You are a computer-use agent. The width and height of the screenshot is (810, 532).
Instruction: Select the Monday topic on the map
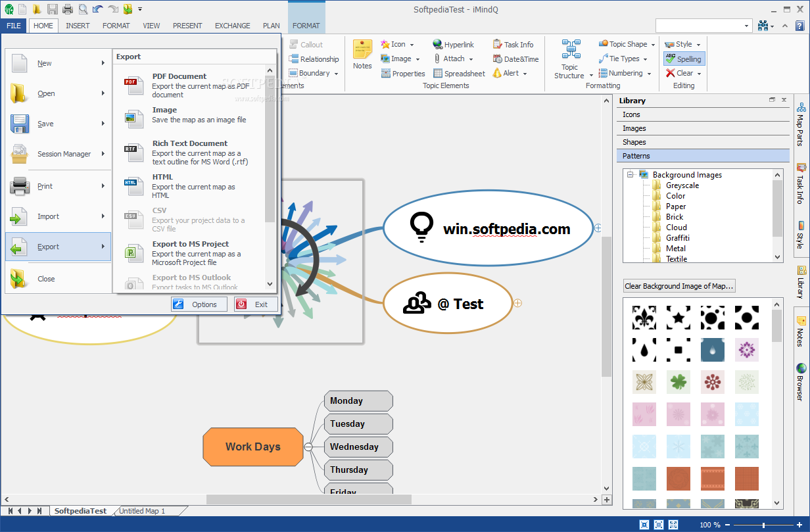[358, 400]
